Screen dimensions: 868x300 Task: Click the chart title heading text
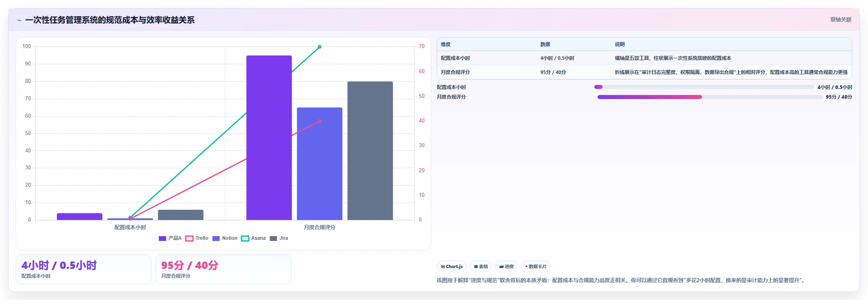pos(110,20)
